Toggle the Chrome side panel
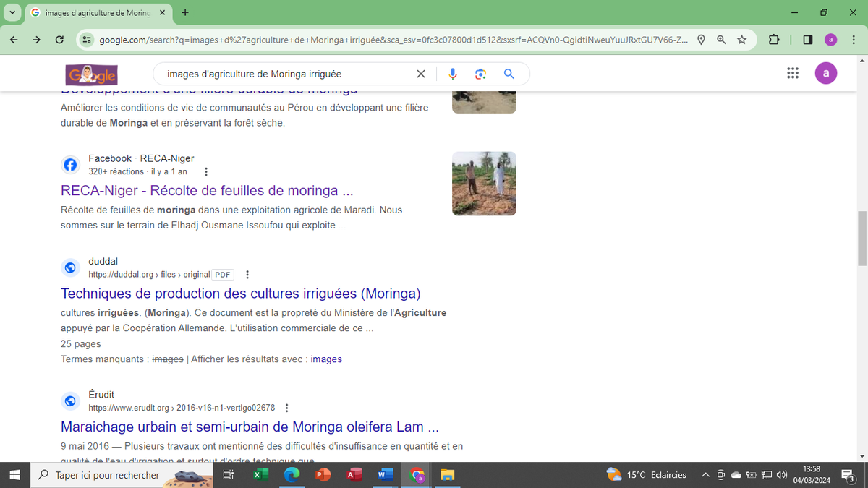The height and width of the screenshot is (488, 868). pyautogui.click(x=808, y=40)
